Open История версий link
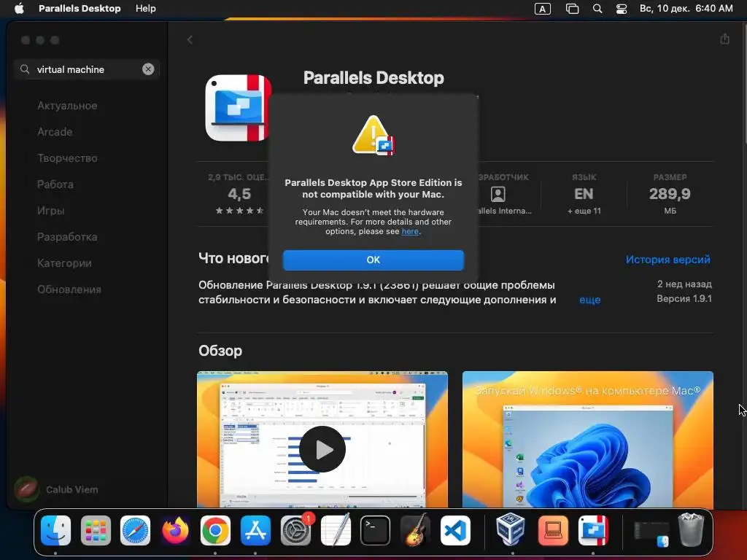 coord(667,260)
